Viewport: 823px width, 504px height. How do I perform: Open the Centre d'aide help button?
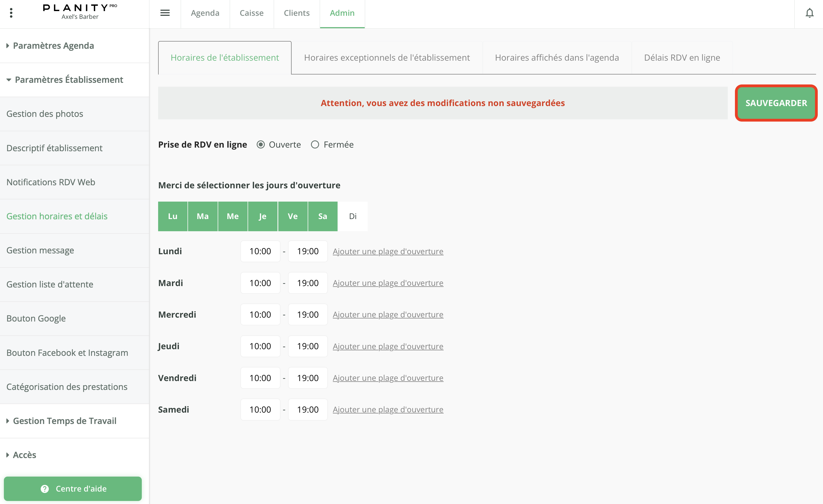click(x=73, y=488)
